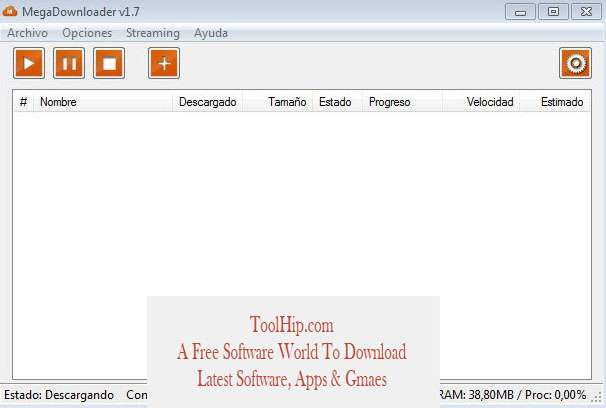Sort by the Descargado column header
The height and width of the screenshot is (408, 606).
pos(208,102)
